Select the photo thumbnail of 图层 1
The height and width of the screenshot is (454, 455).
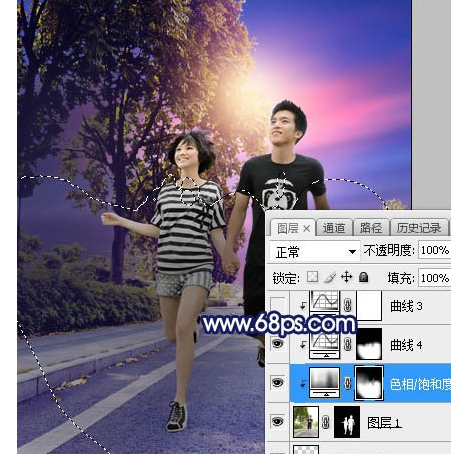point(306,422)
